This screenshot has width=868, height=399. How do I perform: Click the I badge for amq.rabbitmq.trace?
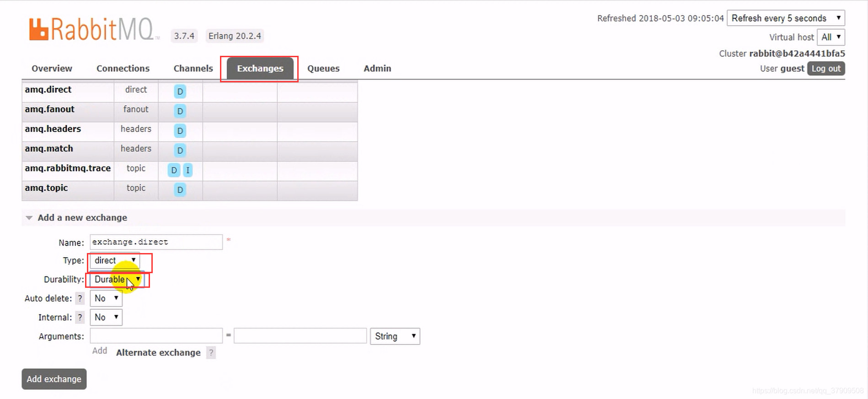(188, 170)
